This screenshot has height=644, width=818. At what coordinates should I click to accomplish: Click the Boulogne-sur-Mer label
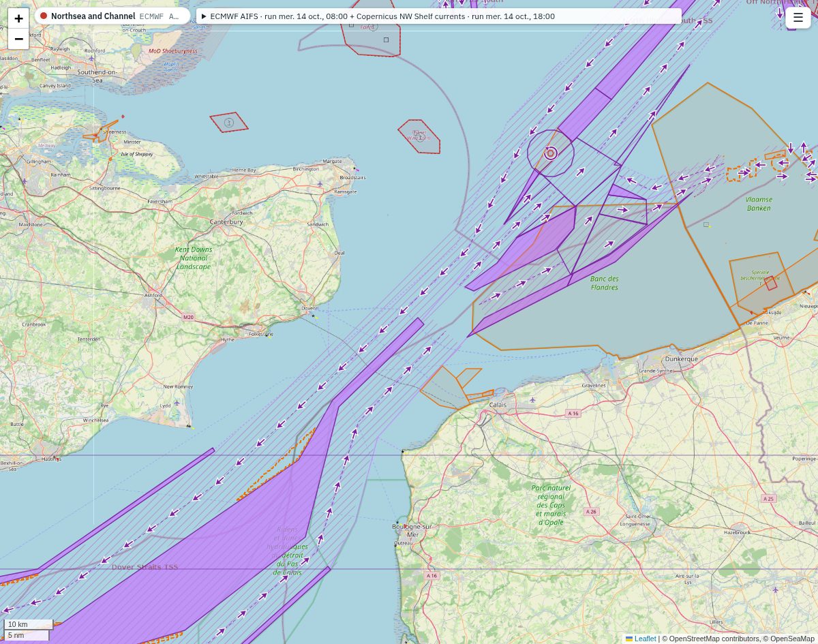click(412, 530)
